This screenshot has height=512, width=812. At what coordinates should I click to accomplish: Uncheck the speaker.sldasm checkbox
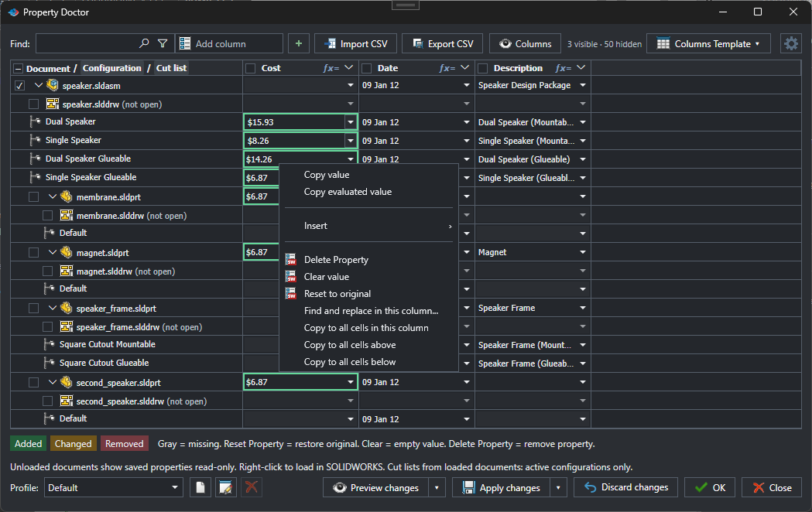click(19, 85)
